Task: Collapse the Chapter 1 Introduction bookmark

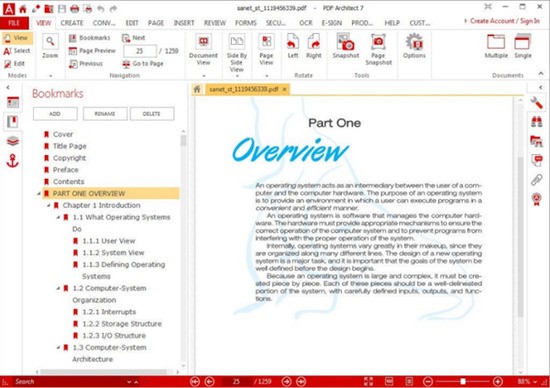Action: pyautogui.click(x=49, y=206)
